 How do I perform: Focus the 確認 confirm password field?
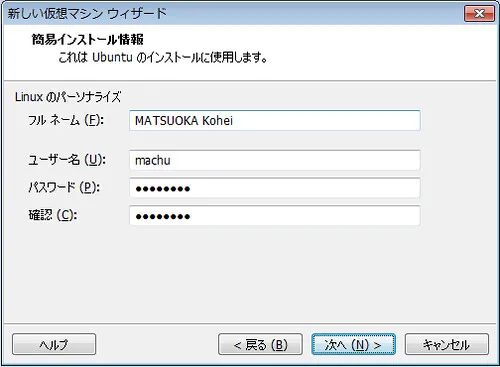click(275, 216)
